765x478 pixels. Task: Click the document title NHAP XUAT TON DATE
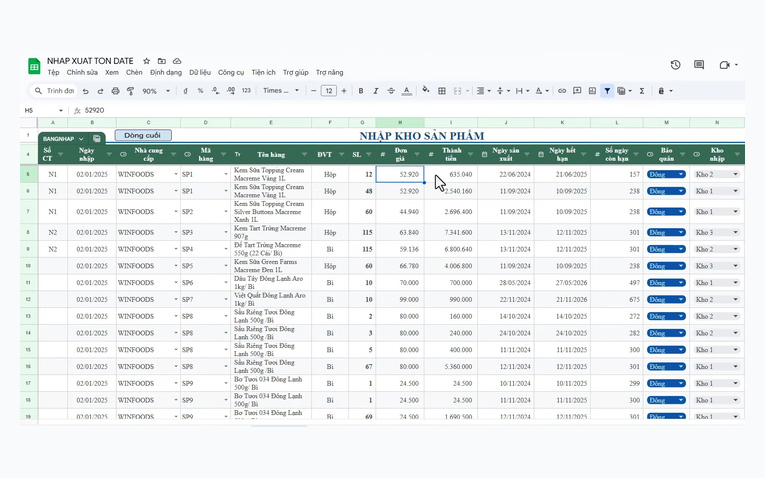tap(90, 61)
